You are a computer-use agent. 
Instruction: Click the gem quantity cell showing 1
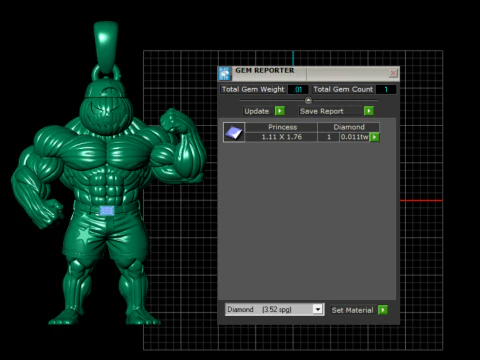329,137
